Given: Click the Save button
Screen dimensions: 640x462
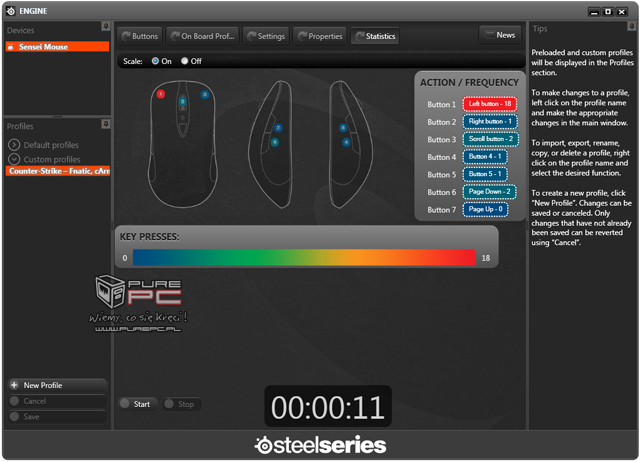Looking at the screenshot, I should 57,417.
